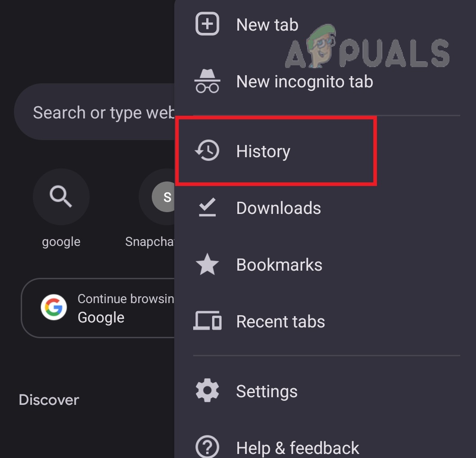
Task: Click the Bookmarks star icon
Action: tap(207, 265)
